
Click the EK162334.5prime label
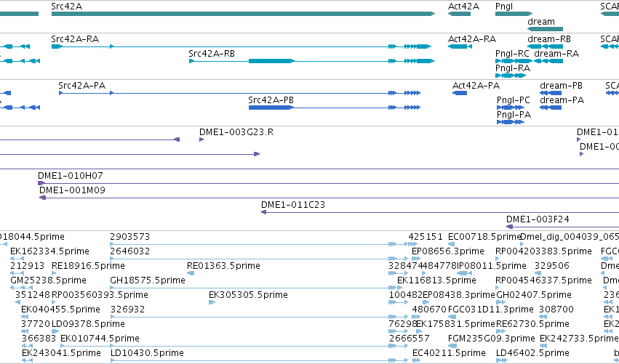[x=49, y=251]
